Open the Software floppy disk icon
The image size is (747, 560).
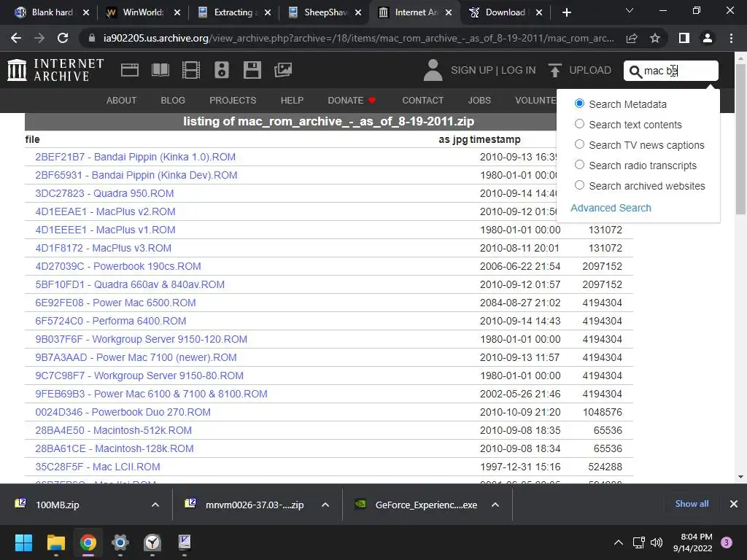click(252, 70)
